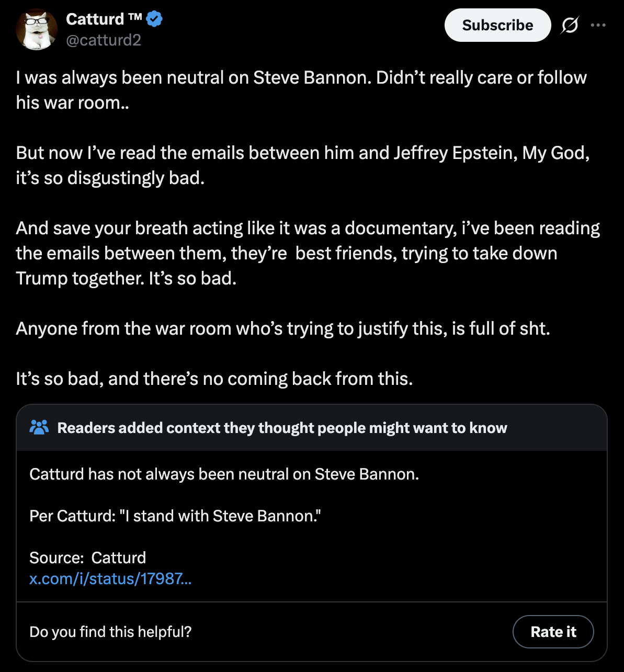The image size is (624, 672).
Task: Open the three-dot more options menu
Action: pos(598,25)
